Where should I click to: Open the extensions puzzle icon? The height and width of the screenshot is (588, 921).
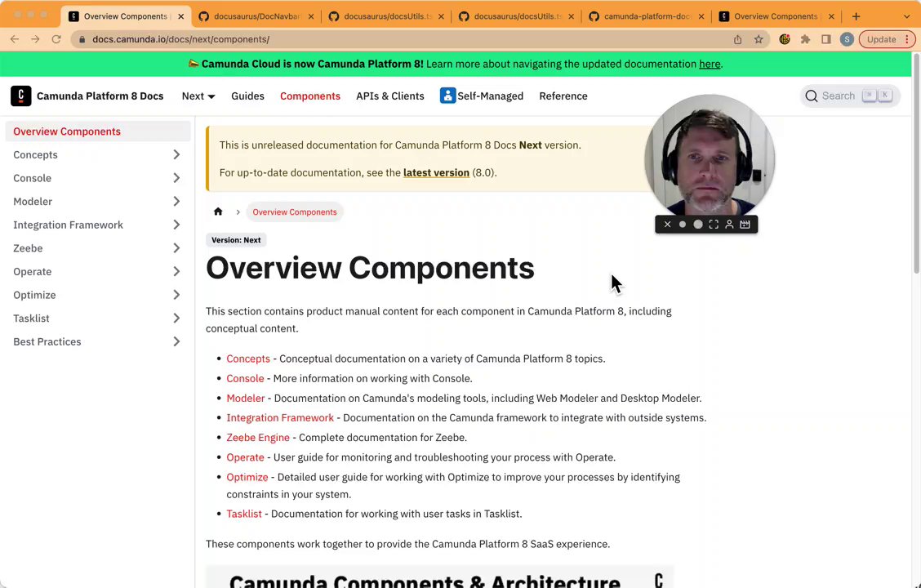coord(805,39)
